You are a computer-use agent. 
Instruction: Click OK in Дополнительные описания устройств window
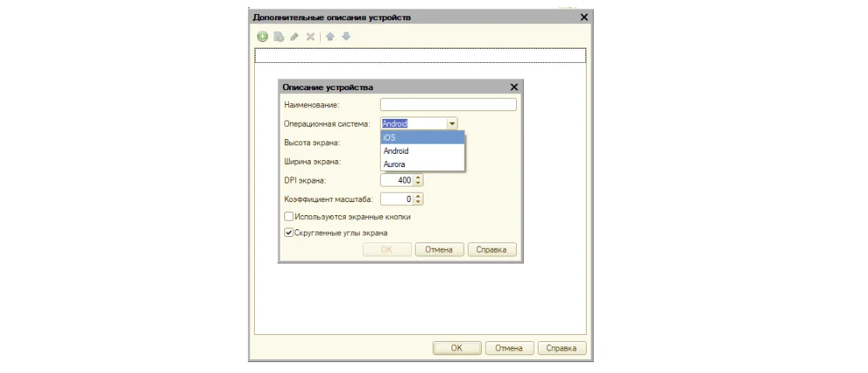click(457, 348)
